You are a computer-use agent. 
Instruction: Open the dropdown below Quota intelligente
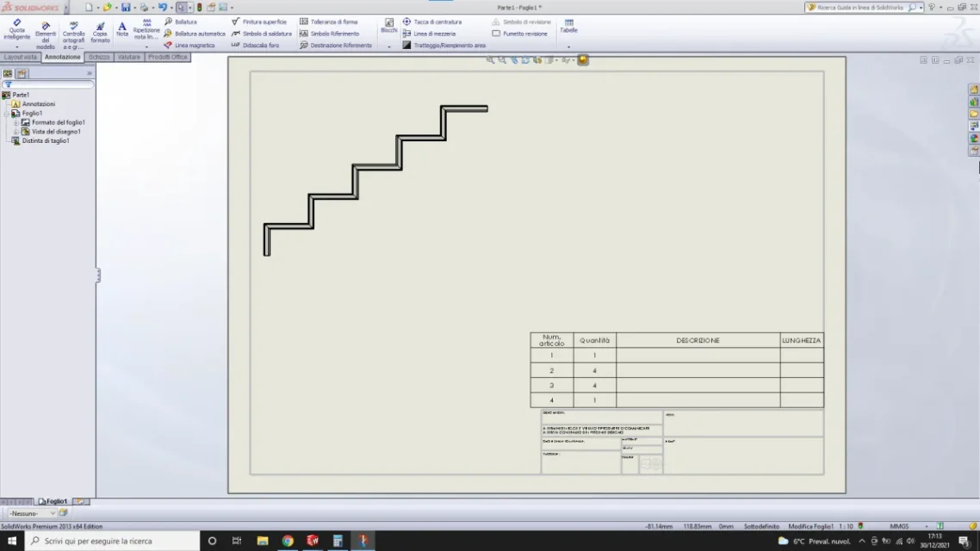pyautogui.click(x=17, y=46)
